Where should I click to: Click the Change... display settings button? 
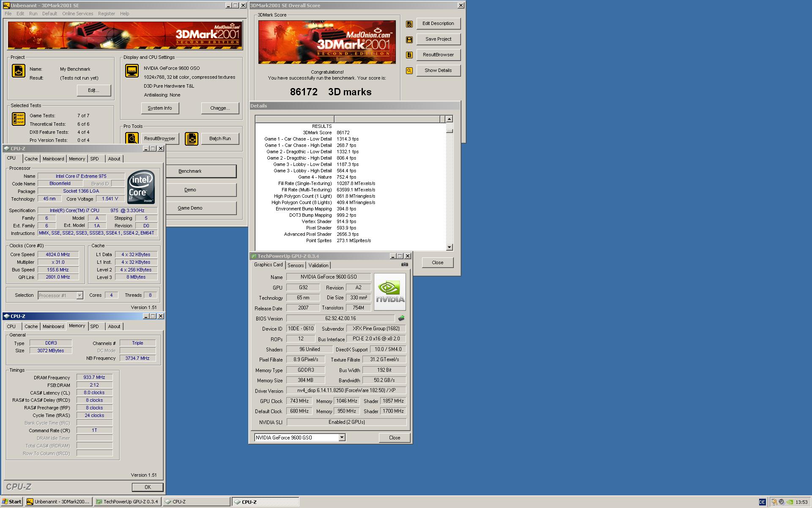click(x=220, y=108)
